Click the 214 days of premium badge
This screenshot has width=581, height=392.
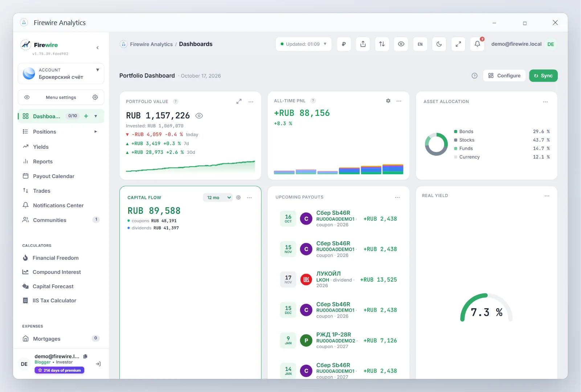click(x=60, y=370)
